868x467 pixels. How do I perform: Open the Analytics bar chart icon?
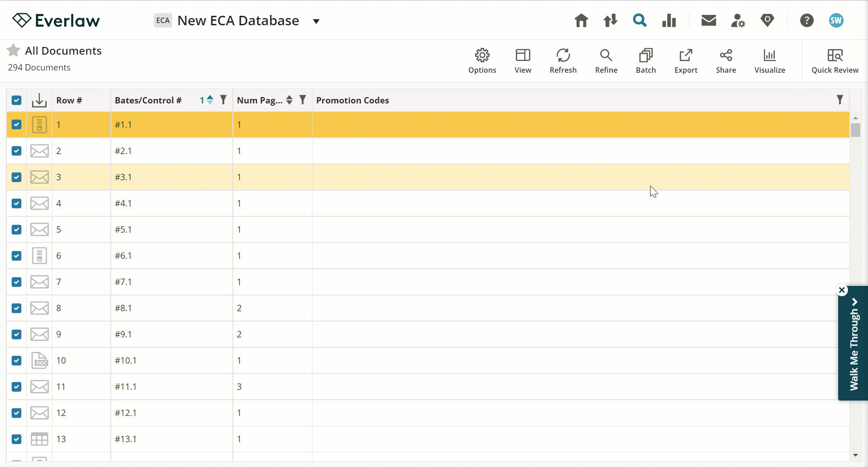[669, 20]
